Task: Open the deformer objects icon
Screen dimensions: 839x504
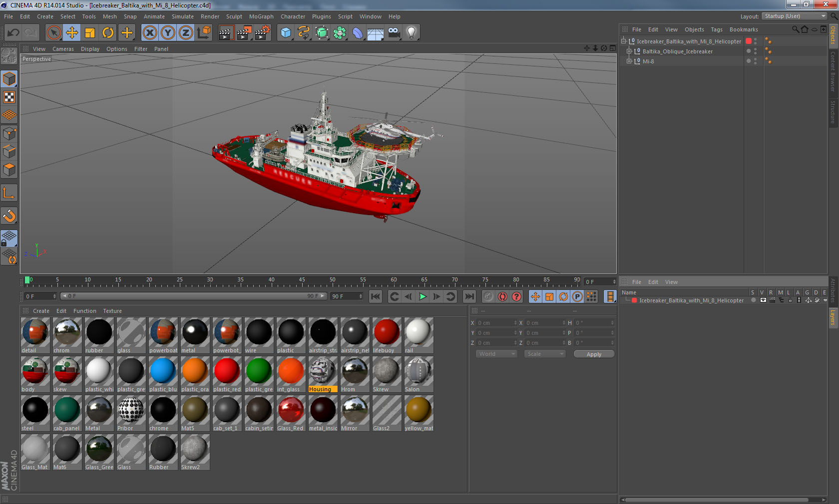Action: point(358,33)
